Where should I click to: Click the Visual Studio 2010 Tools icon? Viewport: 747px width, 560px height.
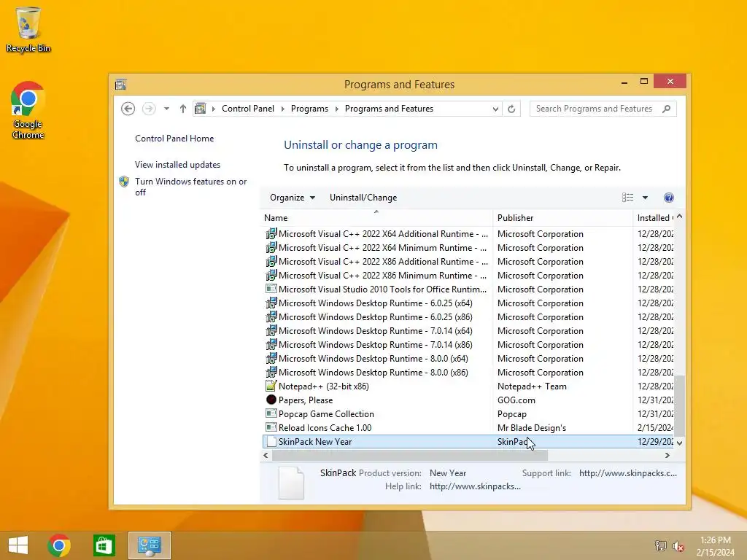pos(271,289)
